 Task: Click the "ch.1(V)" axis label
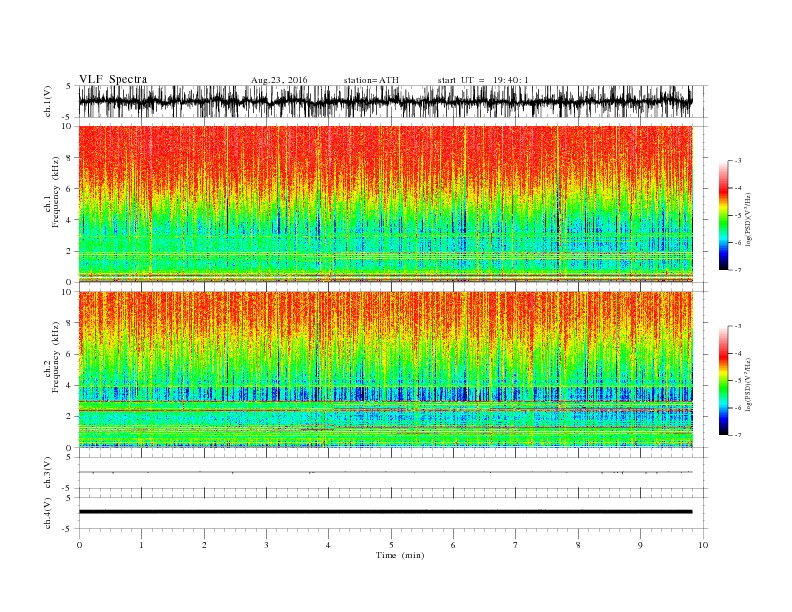48,101
